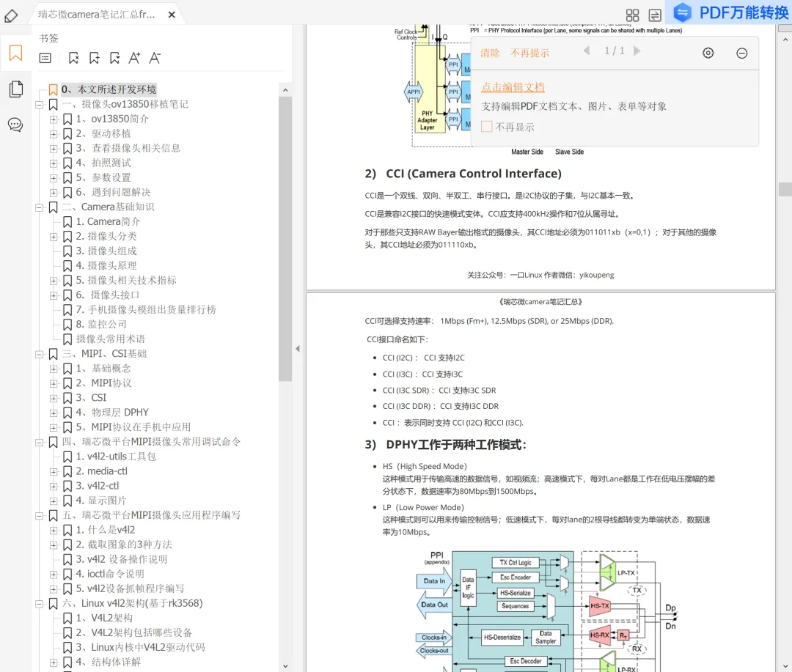Collapse the 六、Linux v4l2架构 node

click(x=39, y=603)
